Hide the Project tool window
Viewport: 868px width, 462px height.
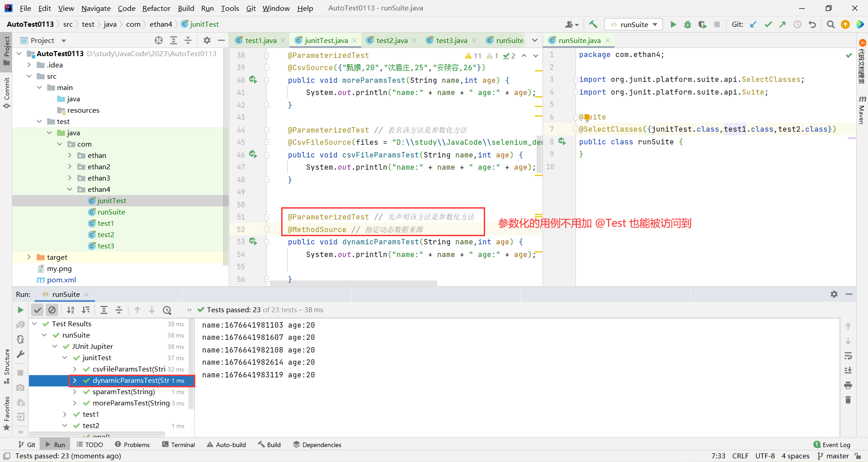pos(222,40)
